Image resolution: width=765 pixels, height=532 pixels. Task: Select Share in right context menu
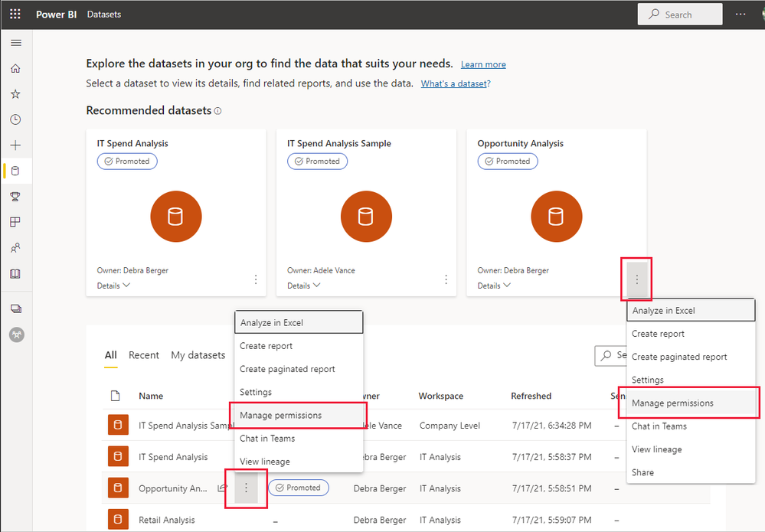[x=691, y=472]
